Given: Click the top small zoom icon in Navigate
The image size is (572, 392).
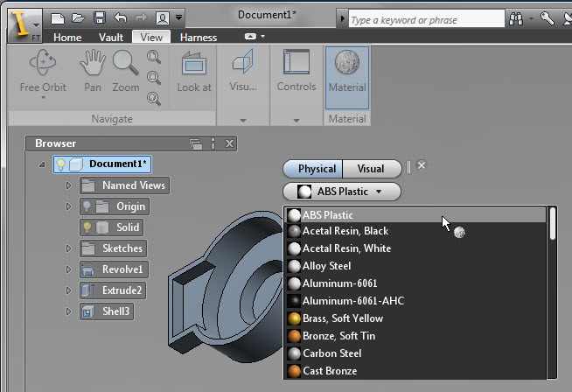Looking at the screenshot, I should 154,57.
